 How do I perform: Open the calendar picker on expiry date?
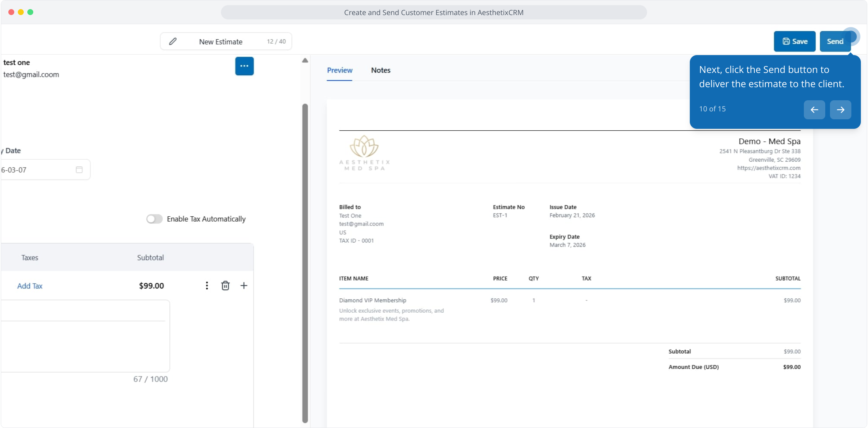coord(79,170)
